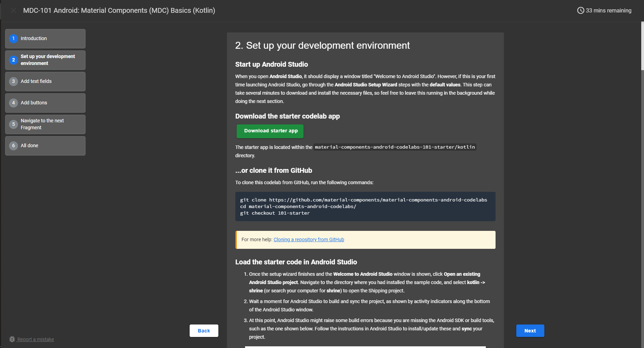Select step 2 Set up your development environment
This screenshot has height=348, width=644.
click(45, 60)
